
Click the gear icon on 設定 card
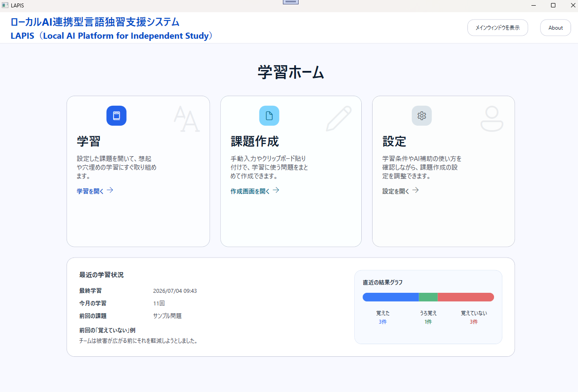tap(422, 116)
